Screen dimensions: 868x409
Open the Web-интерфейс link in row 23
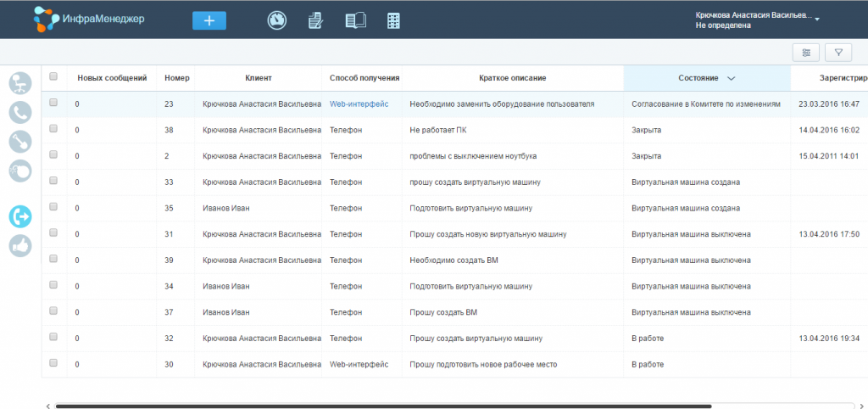[359, 104]
